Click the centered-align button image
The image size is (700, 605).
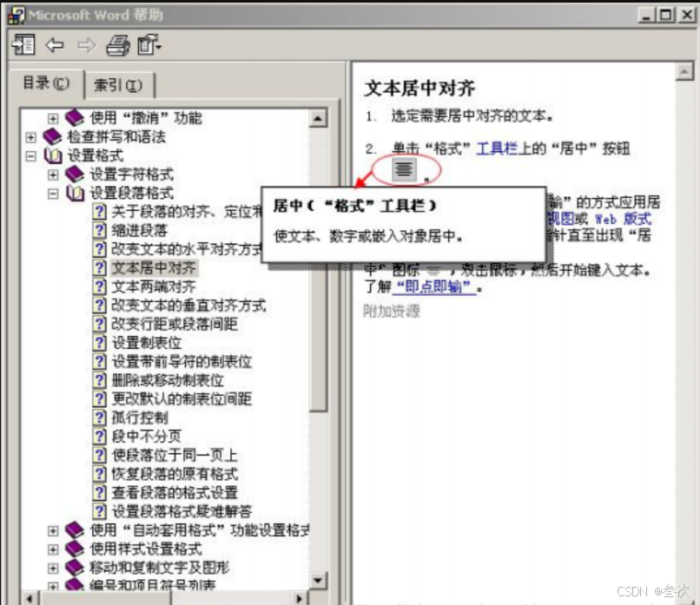404,169
